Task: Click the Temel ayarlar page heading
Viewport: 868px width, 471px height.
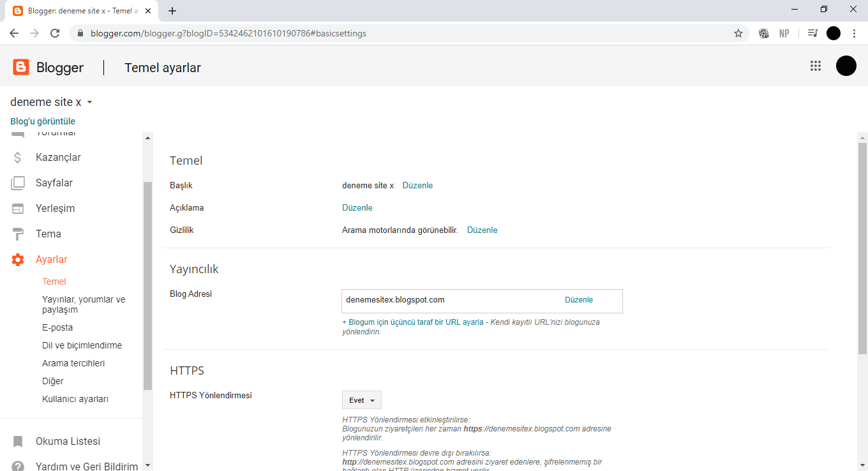Action: 163,68
